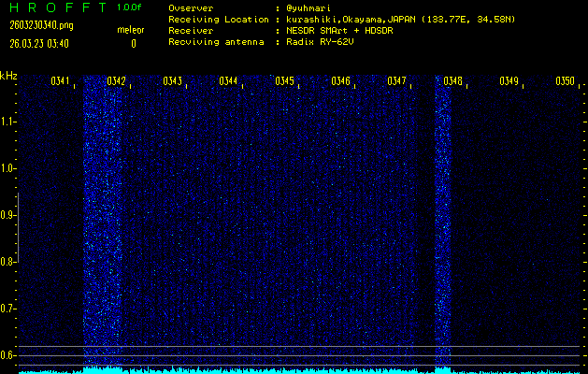Click the 0343 time marker

pyautogui.click(x=173, y=81)
